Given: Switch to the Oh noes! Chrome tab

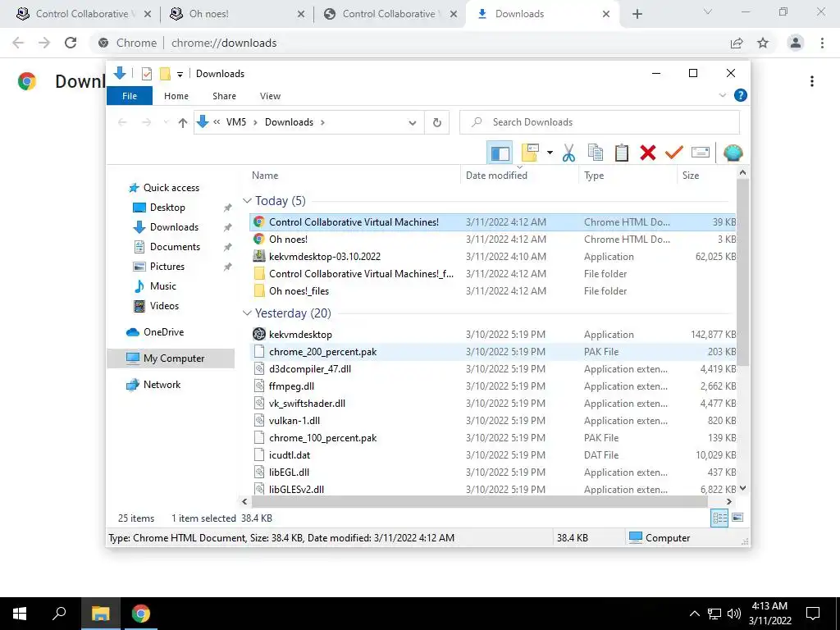Looking at the screenshot, I should pyautogui.click(x=235, y=14).
